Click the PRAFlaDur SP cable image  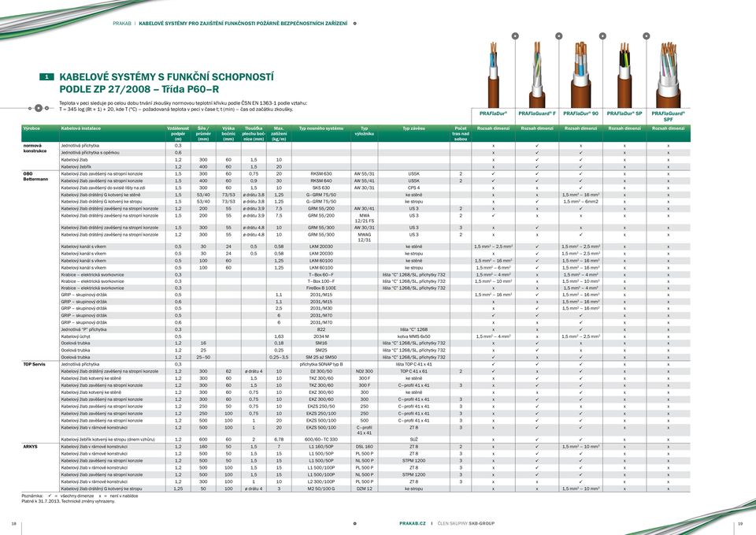[x=624, y=76]
